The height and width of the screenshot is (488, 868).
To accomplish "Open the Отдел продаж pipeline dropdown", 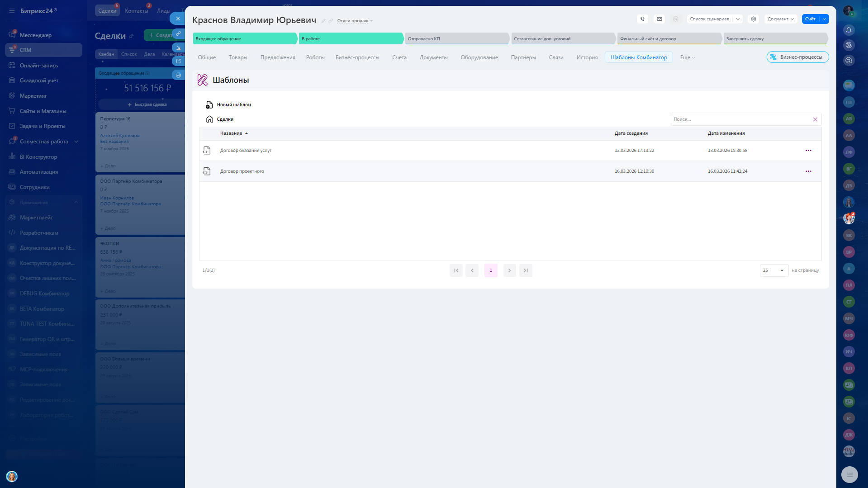I will click(x=355, y=21).
